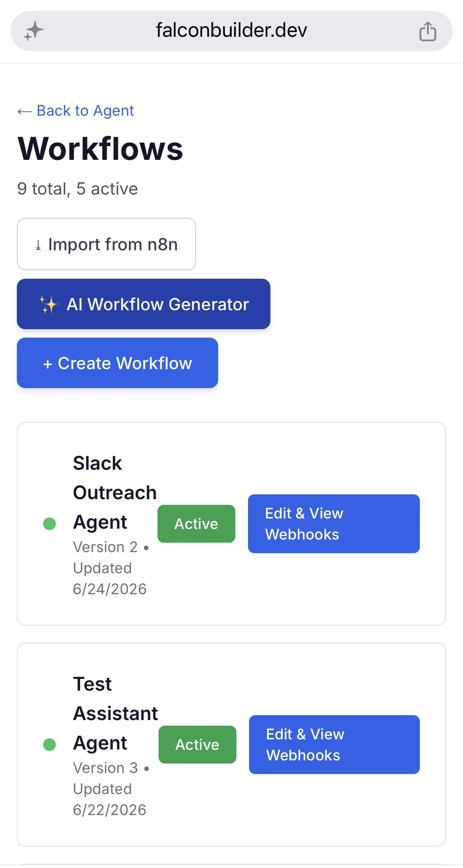Go back via Back to Agent link

click(x=76, y=111)
